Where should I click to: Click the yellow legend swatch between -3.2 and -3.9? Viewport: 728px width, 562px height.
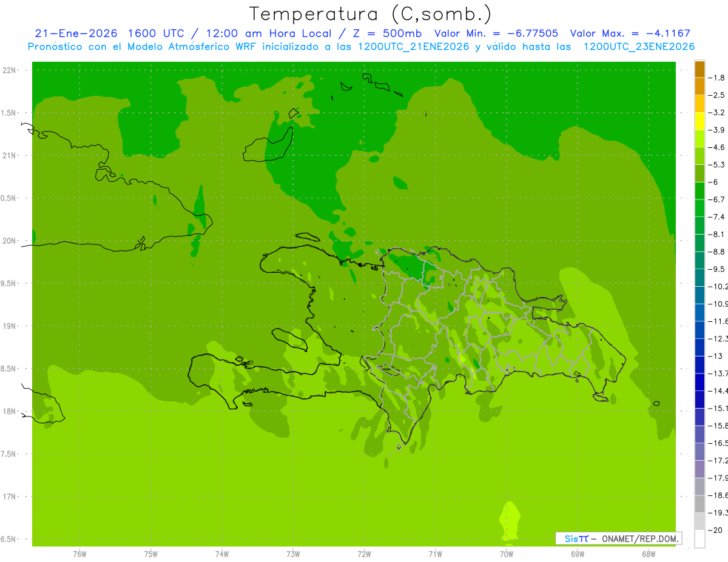coord(699,121)
